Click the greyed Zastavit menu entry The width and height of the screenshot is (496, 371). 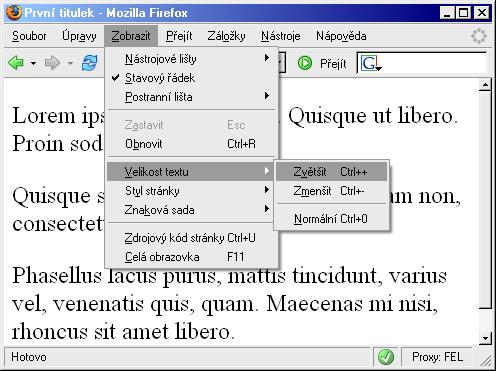point(191,125)
